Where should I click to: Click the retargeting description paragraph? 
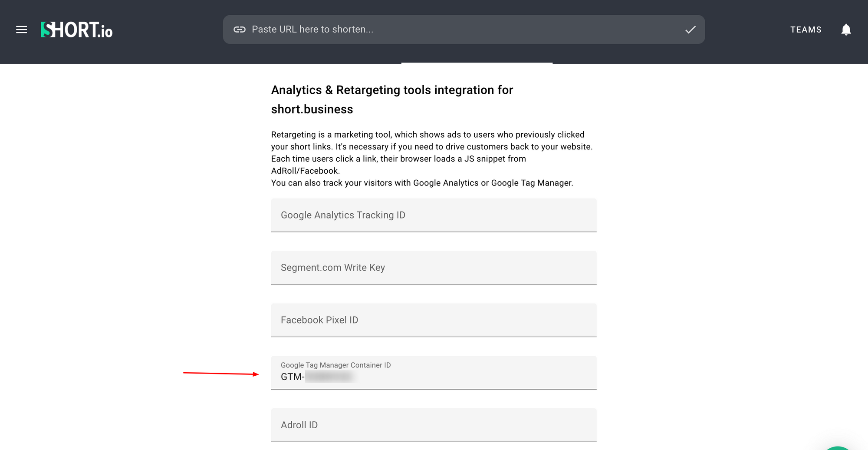(431, 146)
